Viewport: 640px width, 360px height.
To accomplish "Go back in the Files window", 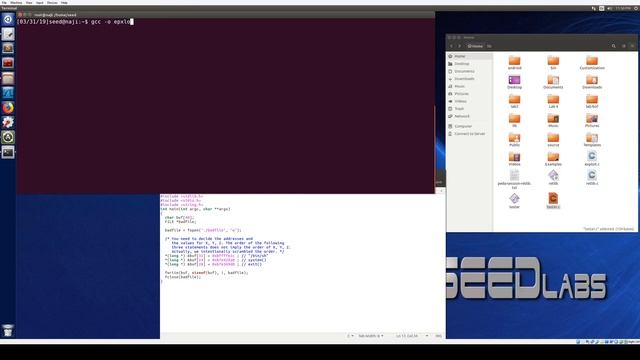I will tap(451, 46).
